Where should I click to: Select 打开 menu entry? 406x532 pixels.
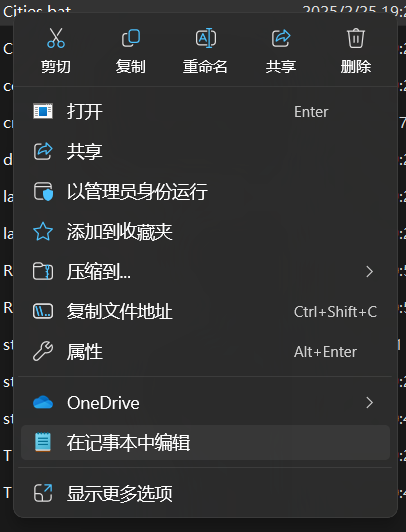tap(206, 112)
